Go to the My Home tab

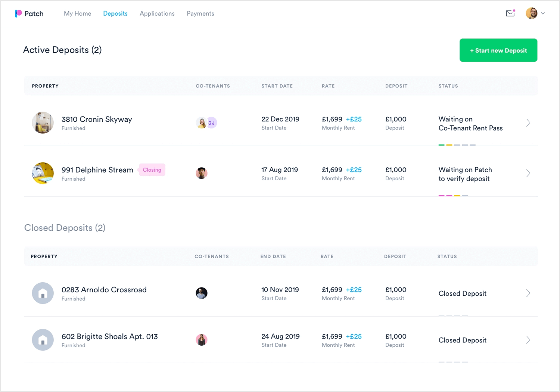click(x=78, y=13)
